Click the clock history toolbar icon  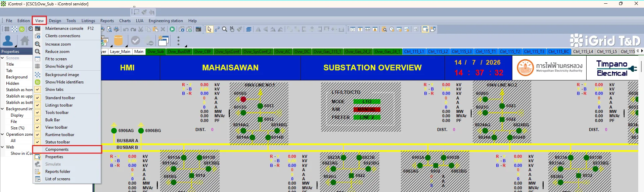[392, 29]
